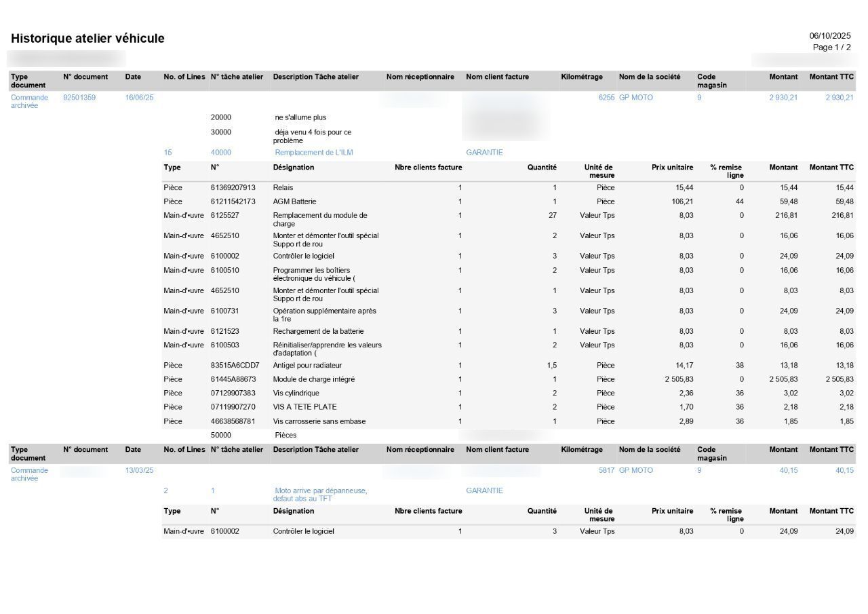Image resolution: width=868 pixels, height=614 pixels.
Task: Select the 5817 mileage value
Action: [606, 471]
